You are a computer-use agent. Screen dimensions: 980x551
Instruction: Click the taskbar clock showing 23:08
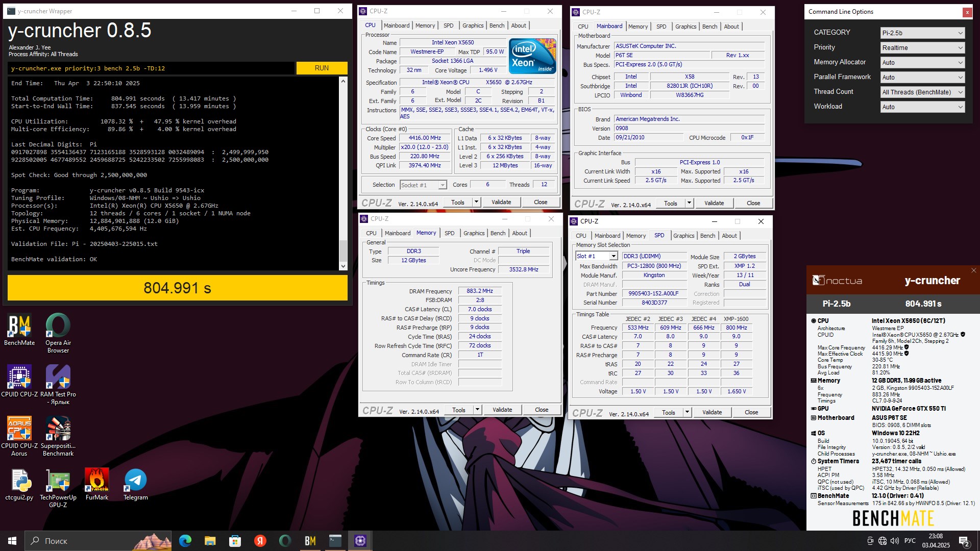coord(936,541)
